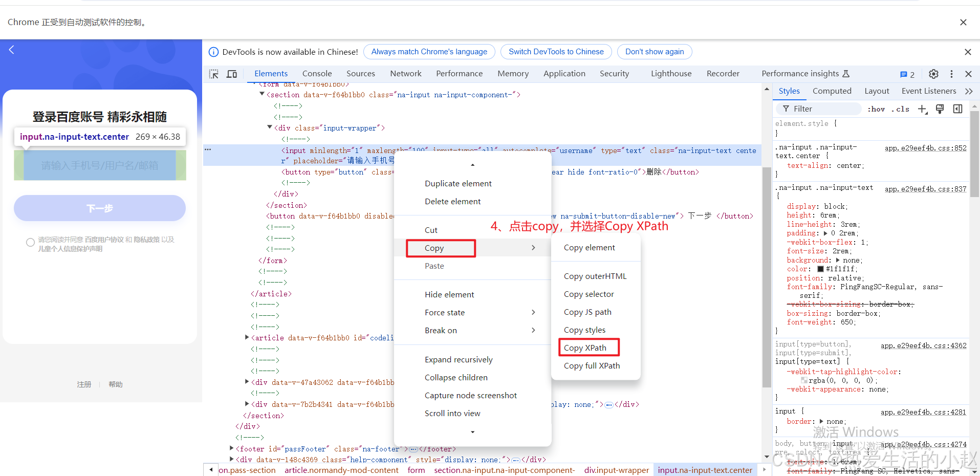Expand the footer passFooter node

pyautogui.click(x=231, y=448)
